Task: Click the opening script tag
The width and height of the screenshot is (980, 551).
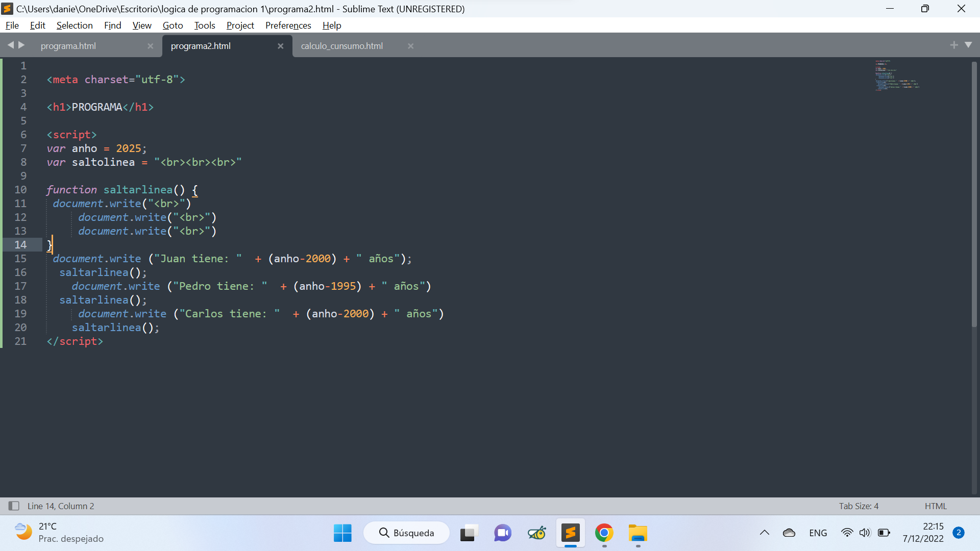Action: (71, 135)
